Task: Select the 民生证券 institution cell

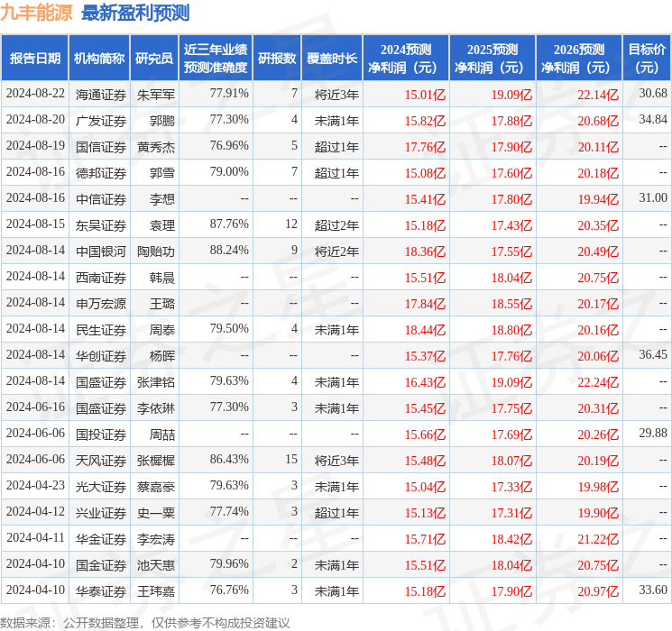Action: (101, 330)
